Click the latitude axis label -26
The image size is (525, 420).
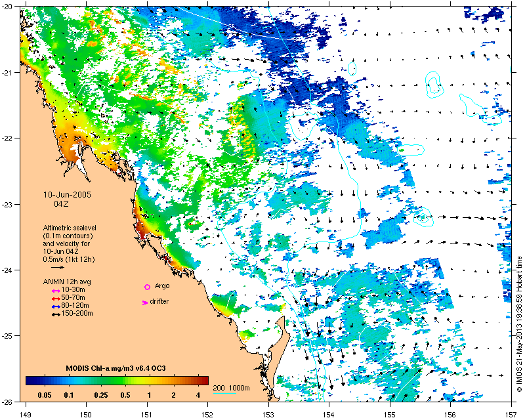[7, 402]
